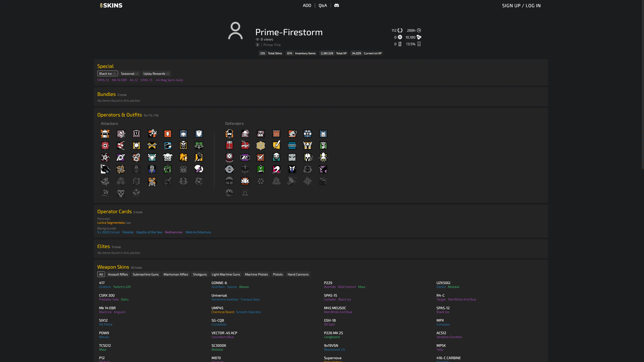Select the Rook armor vest icon
Image resolution: width=644 pixels, height=362 pixels.
click(x=323, y=134)
